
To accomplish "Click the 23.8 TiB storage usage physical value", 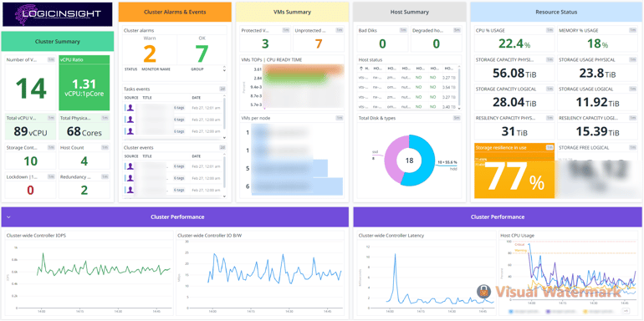I will pos(598,74).
